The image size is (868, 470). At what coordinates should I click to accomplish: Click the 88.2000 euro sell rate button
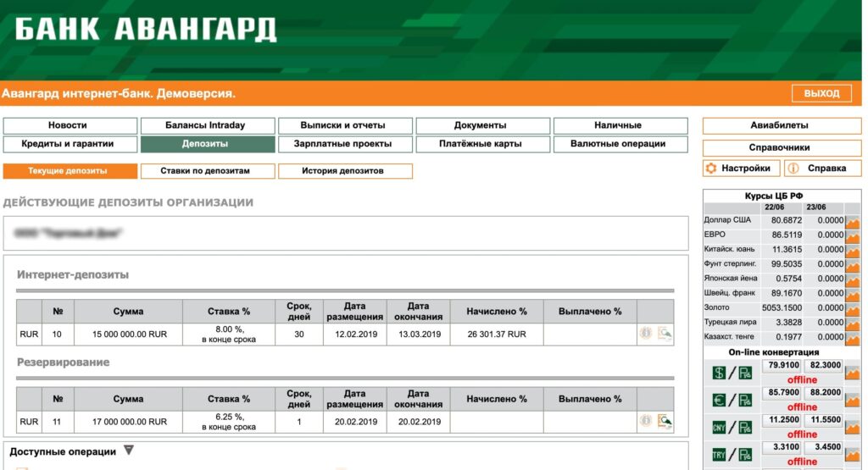[824, 393]
